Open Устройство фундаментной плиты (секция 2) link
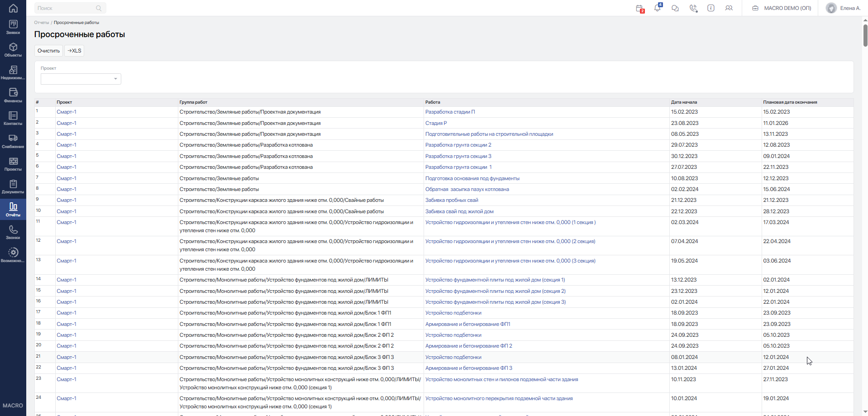868x416 pixels. (495, 291)
